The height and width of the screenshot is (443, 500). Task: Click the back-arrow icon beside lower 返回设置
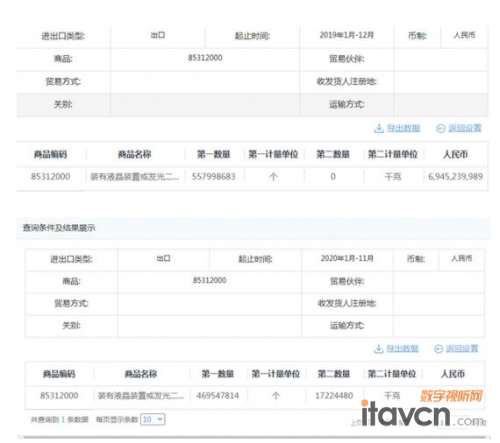(438, 349)
